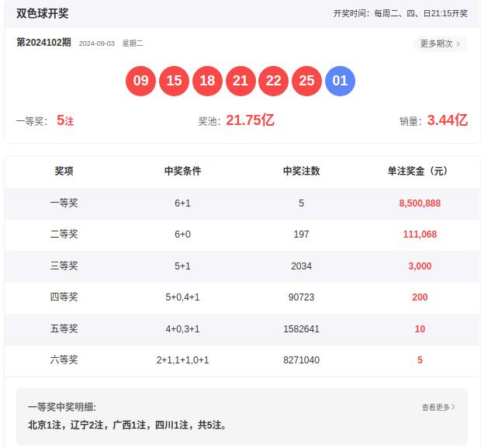Click the 双色球开奖 title
481x448 pixels.
(43, 13)
